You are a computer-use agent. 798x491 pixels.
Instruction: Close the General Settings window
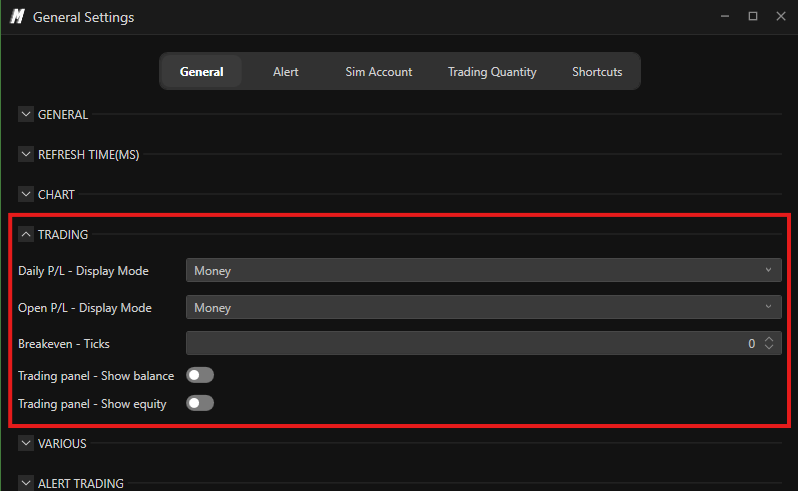(781, 16)
